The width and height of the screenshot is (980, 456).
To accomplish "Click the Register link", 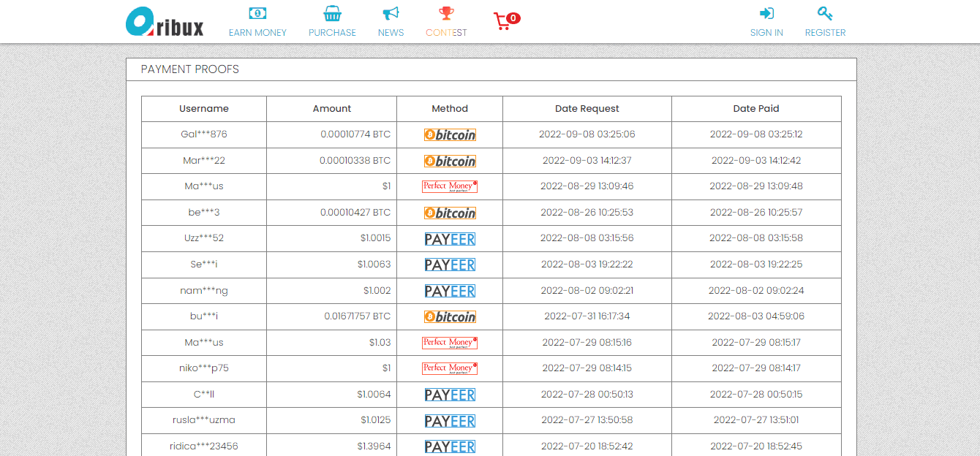I will click(x=825, y=22).
